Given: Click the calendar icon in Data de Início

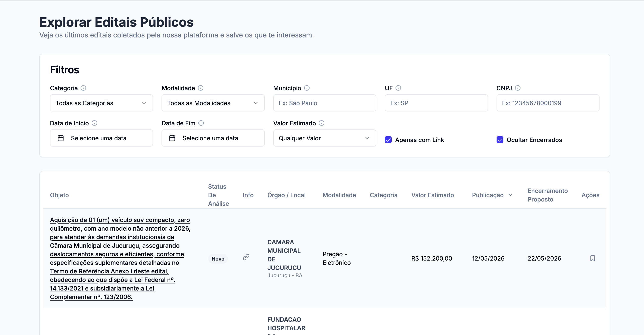Looking at the screenshot, I should 61,138.
